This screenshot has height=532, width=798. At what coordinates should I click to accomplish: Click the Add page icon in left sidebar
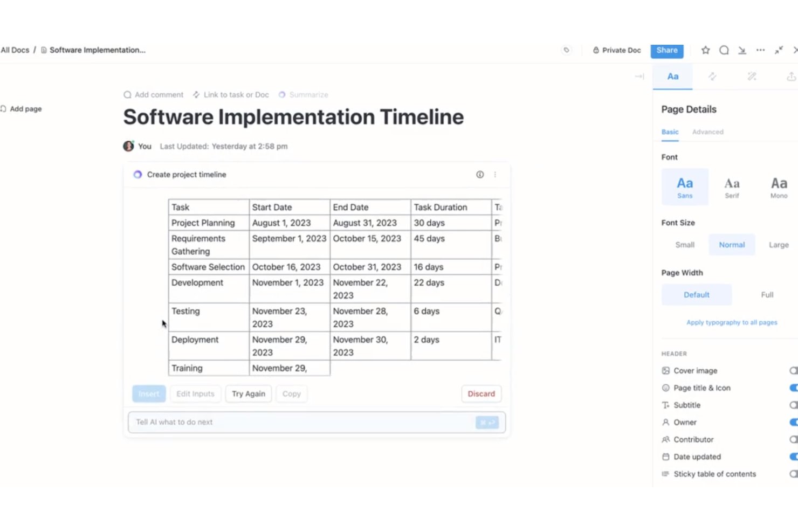pos(4,109)
